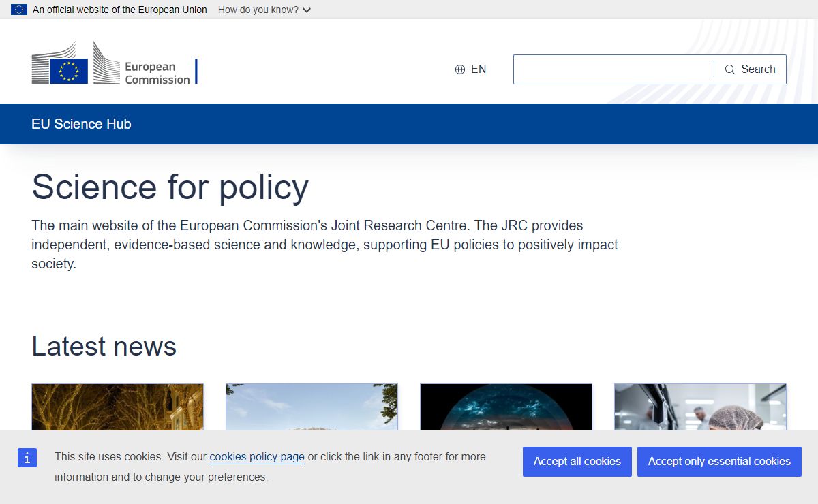Open second news thumbnail with blue sky
Image resolution: width=818 pixels, height=504 pixels.
pos(312,407)
